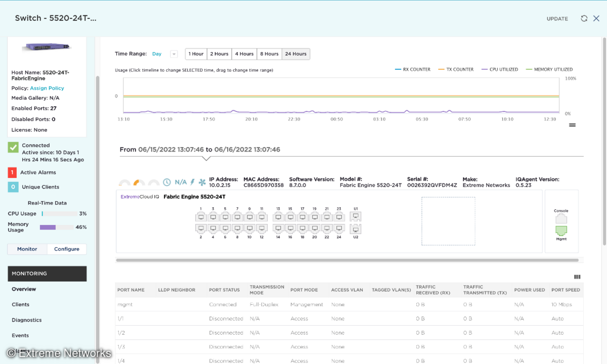The height and width of the screenshot is (364, 607).
Task: Click the usage chart at 00:50
Action: point(336,96)
